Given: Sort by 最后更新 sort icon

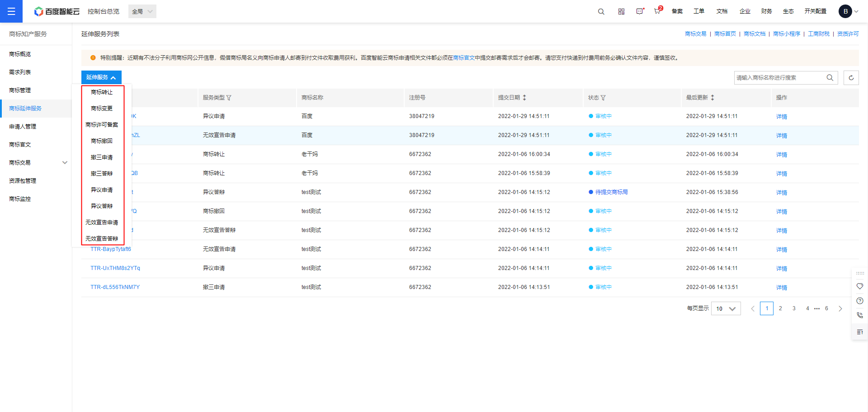Looking at the screenshot, I should (712, 98).
